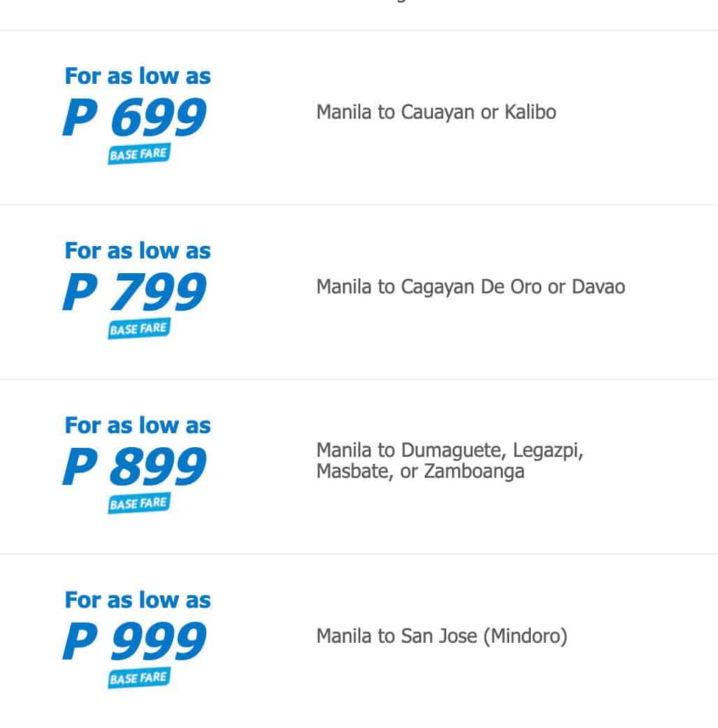Viewport: 718px width, 728px height.
Task: Open the San Jose (Mindoro) route
Action: [x=483, y=636]
